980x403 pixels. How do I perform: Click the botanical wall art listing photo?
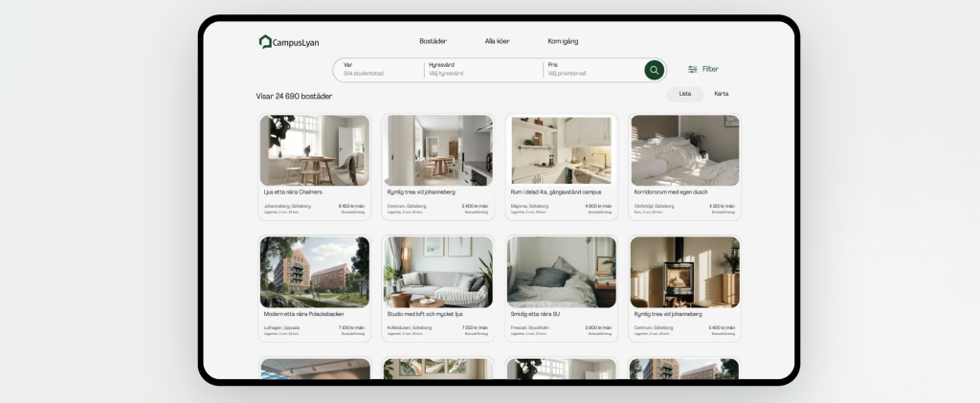(437, 272)
